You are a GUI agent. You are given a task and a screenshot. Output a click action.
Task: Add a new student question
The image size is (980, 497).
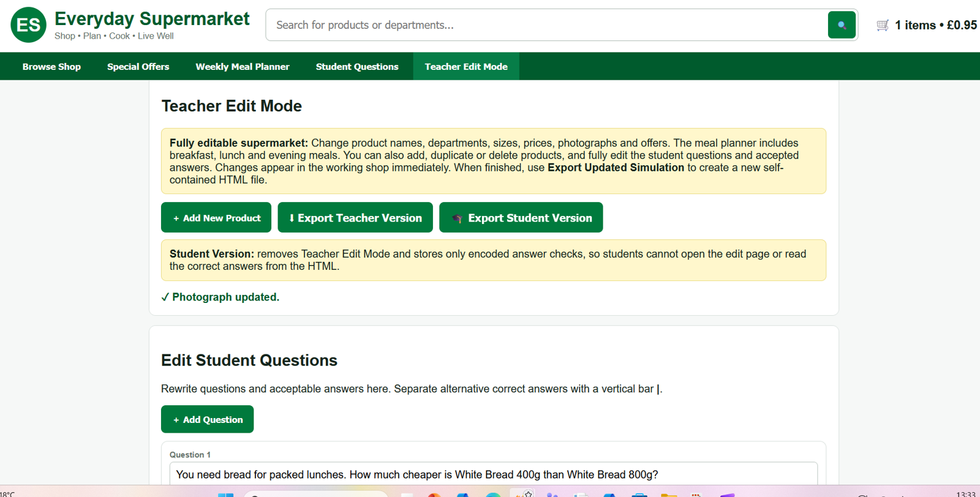(207, 419)
